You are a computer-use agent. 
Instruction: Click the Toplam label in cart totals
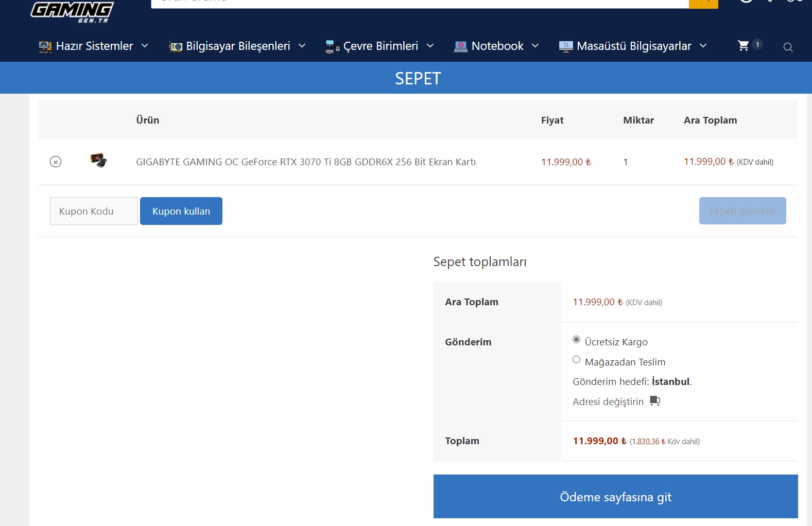462,441
